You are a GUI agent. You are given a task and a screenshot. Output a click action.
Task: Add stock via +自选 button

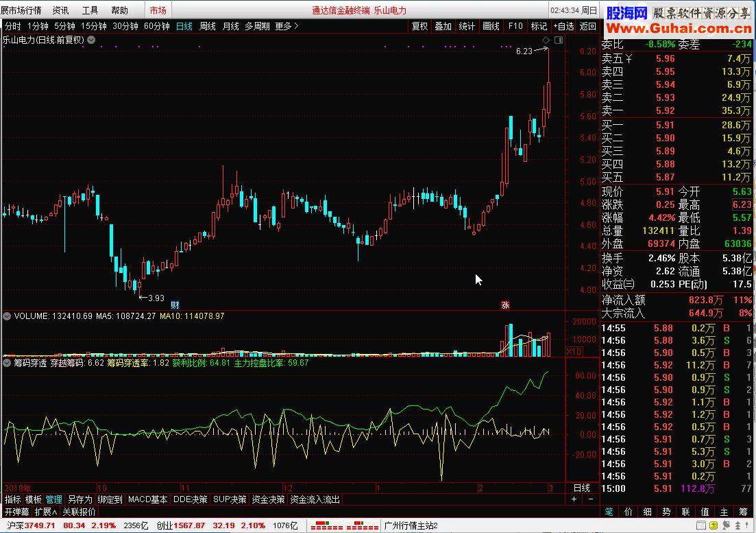click(x=563, y=26)
